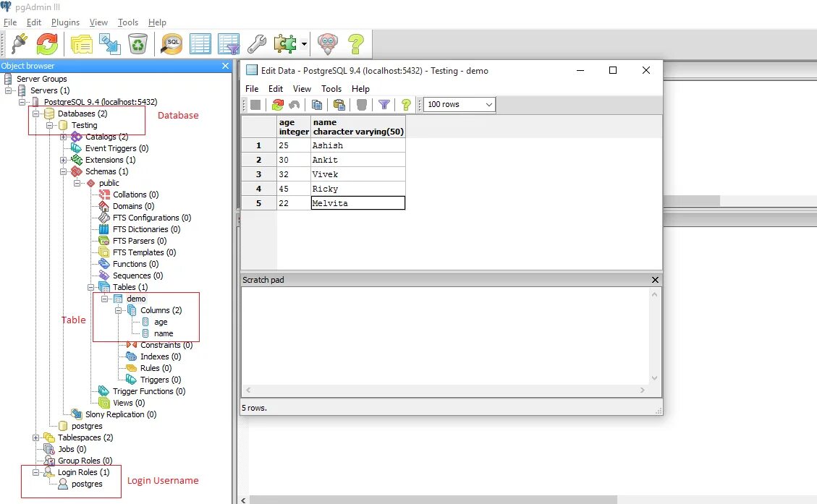The width and height of the screenshot is (817, 504).
Task: Select row header 3 in data grid
Action: 259,174
